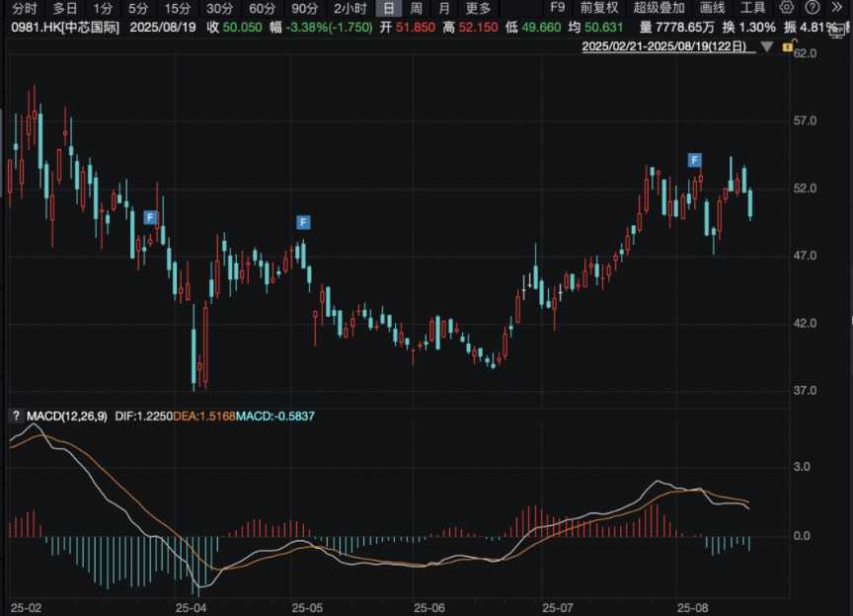Screen dimensions: 853x616
Task: Click the F marker near the 25-05 candles
Action: click(303, 221)
